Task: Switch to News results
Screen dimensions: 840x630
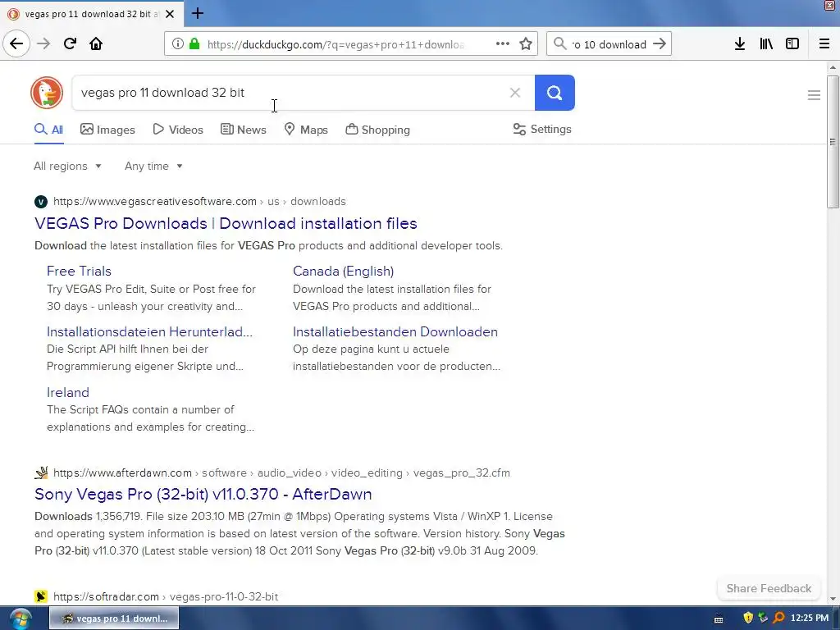Action: coord(243,130)
